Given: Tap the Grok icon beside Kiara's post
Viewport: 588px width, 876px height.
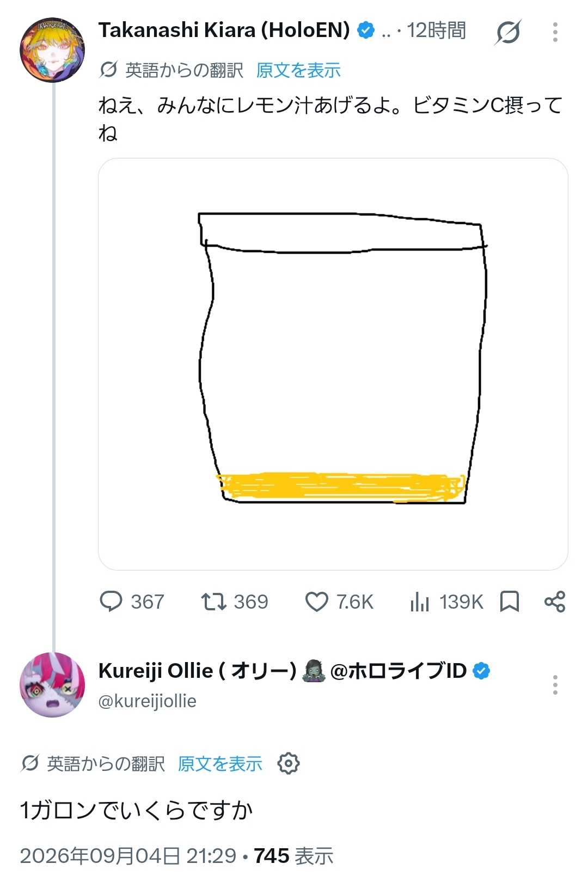Looking at the screenshot, I should pyautogui.click(x=508, y=32).
